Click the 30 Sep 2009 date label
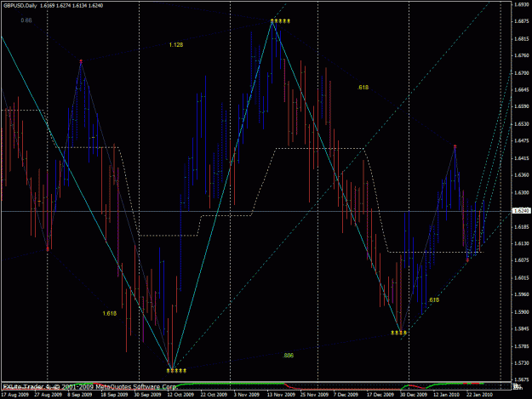The height and width of the screenshot is (399, 532). click(x=147, y=395)
